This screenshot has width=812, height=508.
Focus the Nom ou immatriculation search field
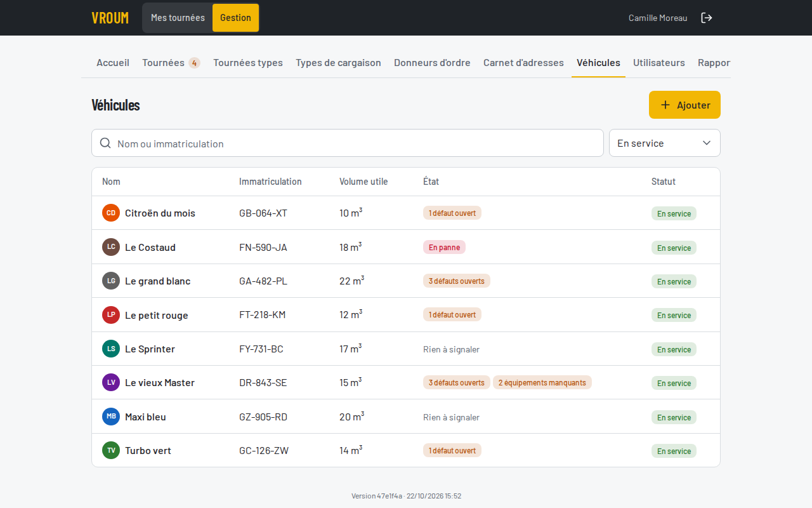(348, 143)
